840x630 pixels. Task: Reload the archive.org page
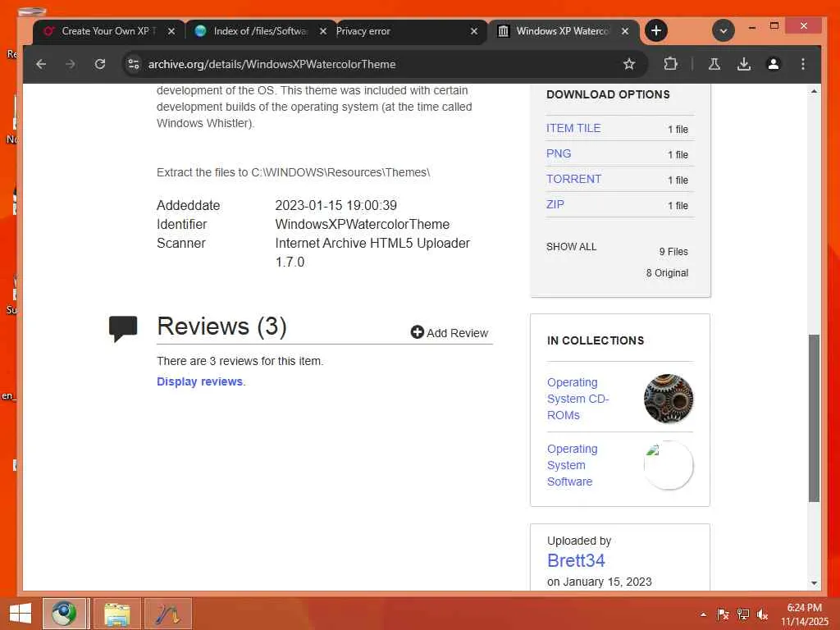(99, 64)
